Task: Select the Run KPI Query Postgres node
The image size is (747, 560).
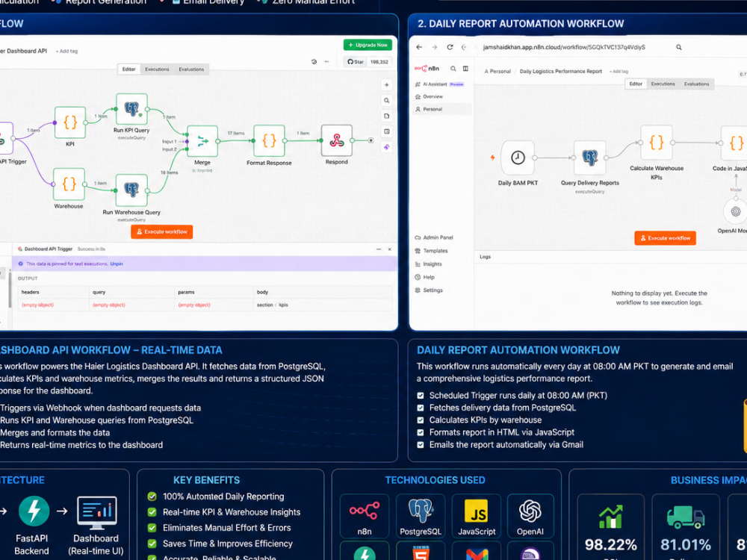Action: click(x=131, y=109)
